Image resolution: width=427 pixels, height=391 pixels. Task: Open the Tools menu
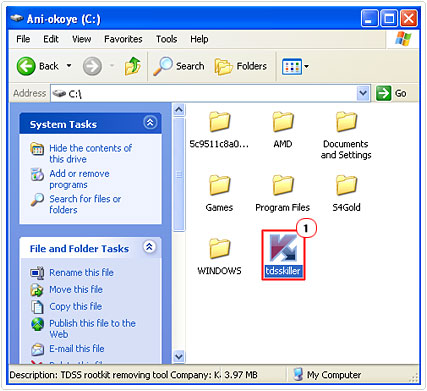point(166,39)
